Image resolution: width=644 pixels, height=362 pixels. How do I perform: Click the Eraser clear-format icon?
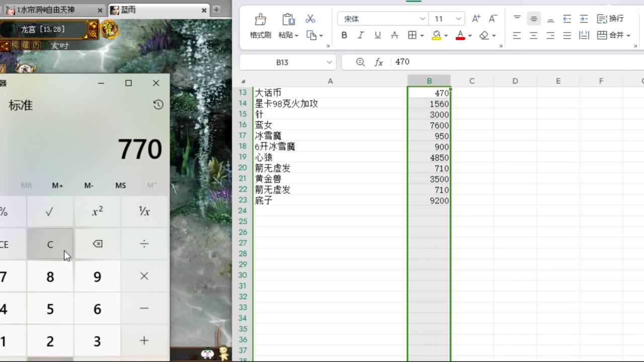[x=484, y=35]
